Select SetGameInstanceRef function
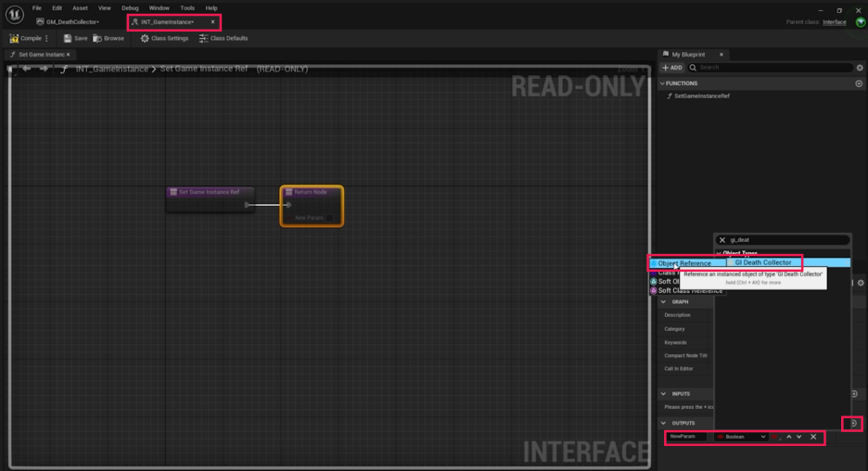Image resolution: width=868 pixels, height=471 pixels. pyautogui.click(x=702, y=95)
